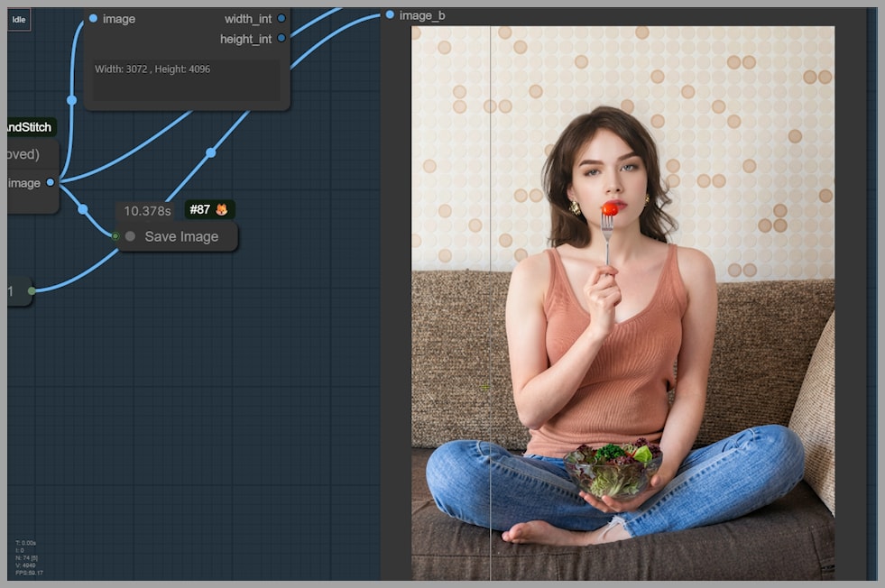The height and width of the screenshot is (588, 885).
Task: Click link midpoint dot on wire into Save Image
Action: tap(83, 209)
